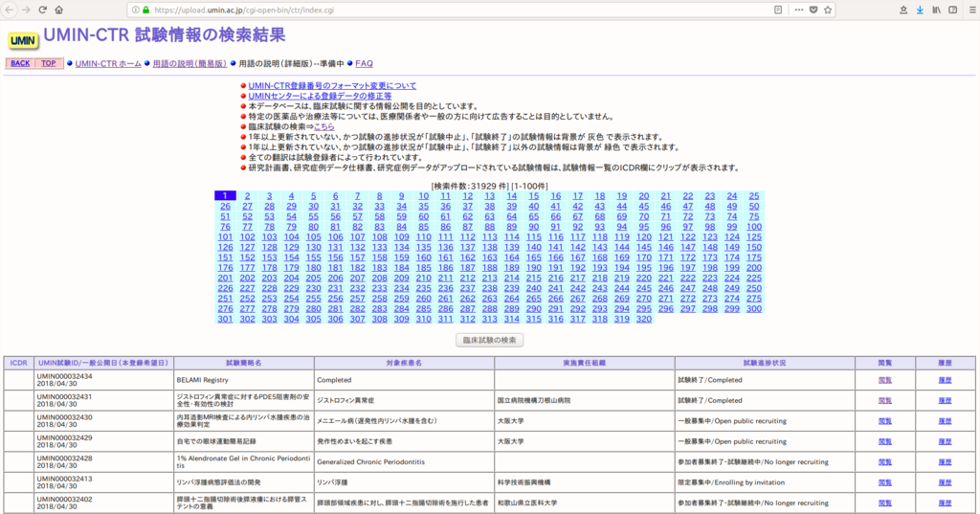Select 国立病院機構刀根山病院 organization cell
The height and width of the screenshot is (514, 980).
tap(585, 401)
